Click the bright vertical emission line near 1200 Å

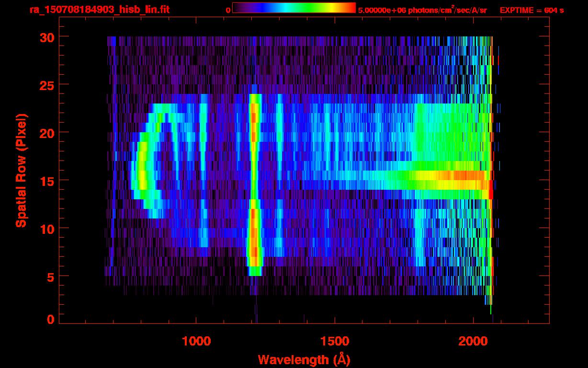254,182
